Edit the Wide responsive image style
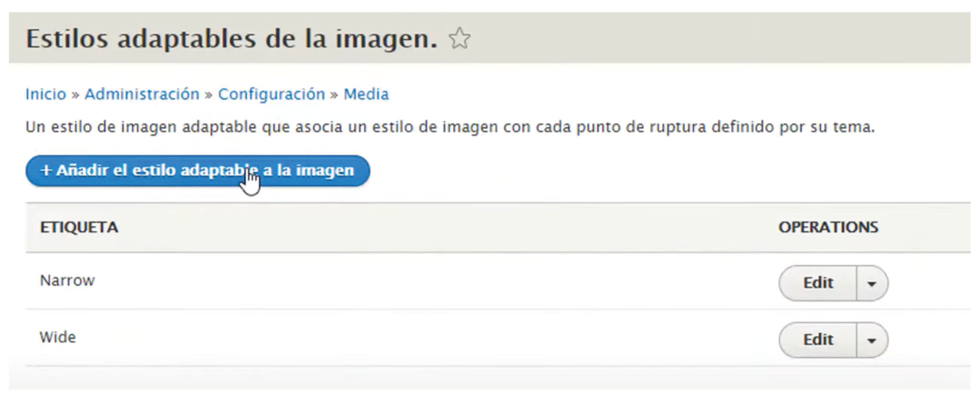This screenshot has height=403, width=980. pos(818,339)
